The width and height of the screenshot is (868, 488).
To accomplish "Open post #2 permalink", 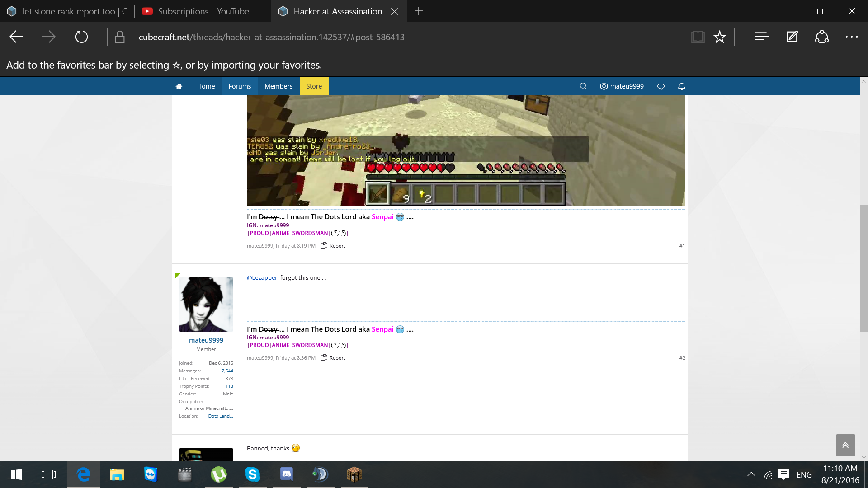I will point(682,358).
